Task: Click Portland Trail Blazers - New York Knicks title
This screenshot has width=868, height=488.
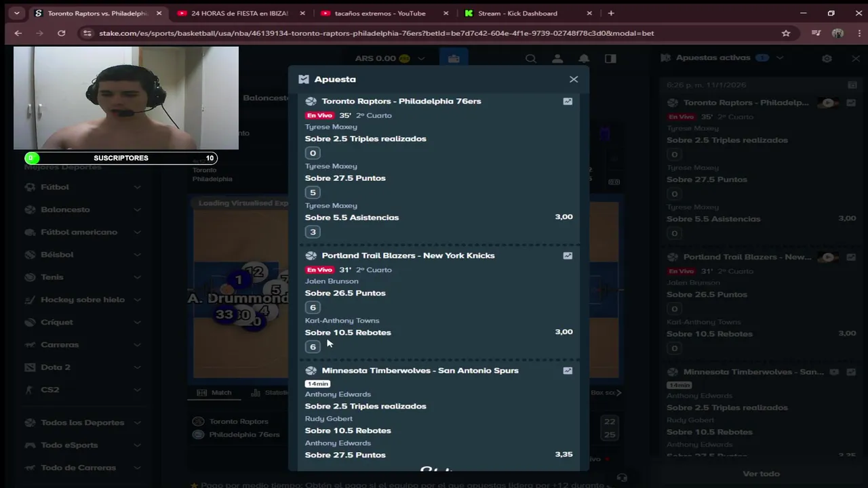Action: click(x=408, y=256)
